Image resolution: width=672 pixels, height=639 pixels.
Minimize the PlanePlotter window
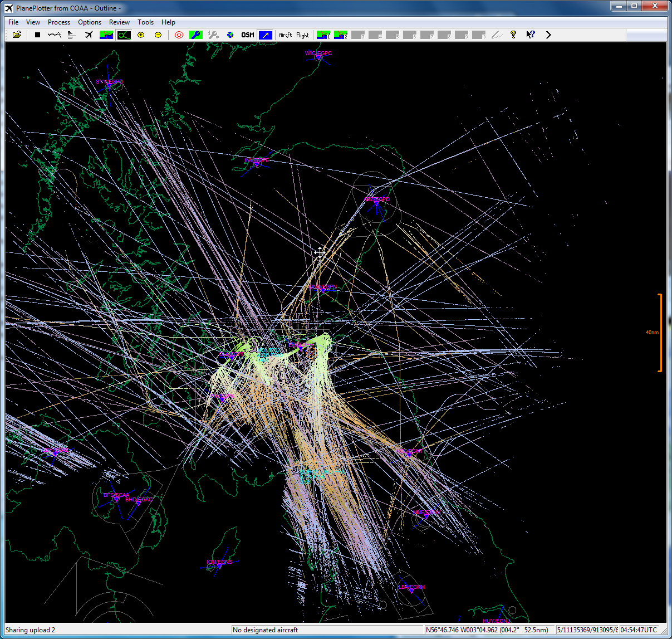(x=619, y=6)
